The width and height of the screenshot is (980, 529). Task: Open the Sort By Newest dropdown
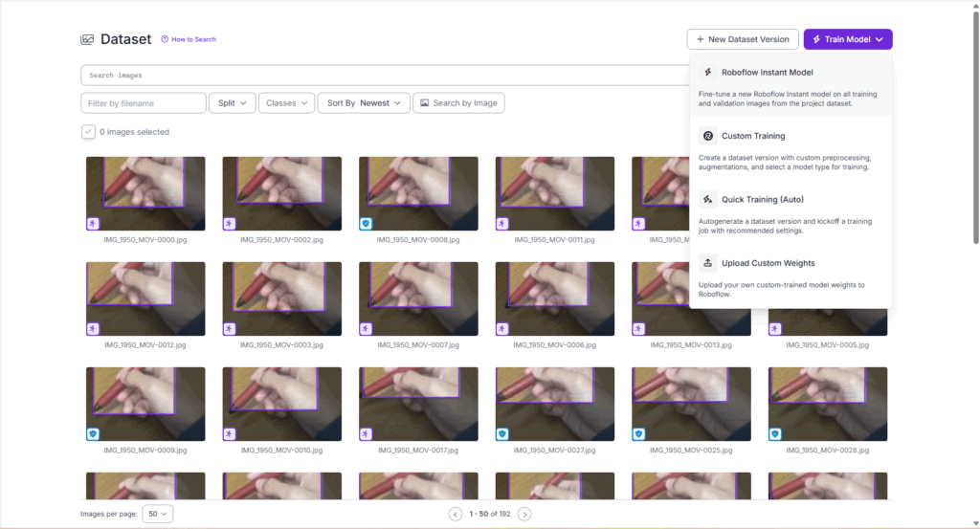click(363, 103)
